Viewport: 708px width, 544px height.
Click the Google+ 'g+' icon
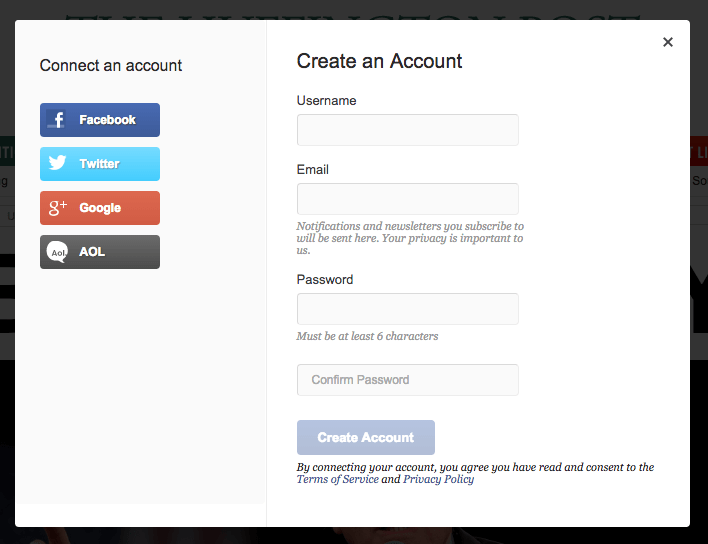[x=58, y=208]
